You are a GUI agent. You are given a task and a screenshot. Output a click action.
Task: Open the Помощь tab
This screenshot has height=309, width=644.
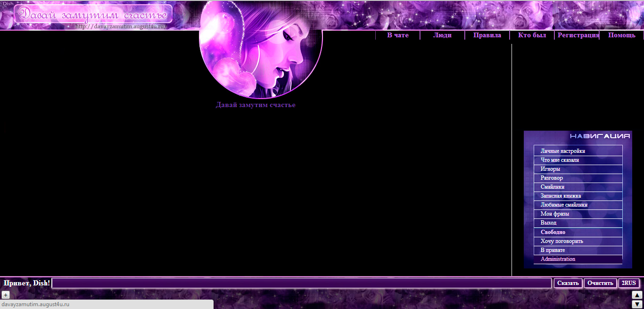[621, 35]
